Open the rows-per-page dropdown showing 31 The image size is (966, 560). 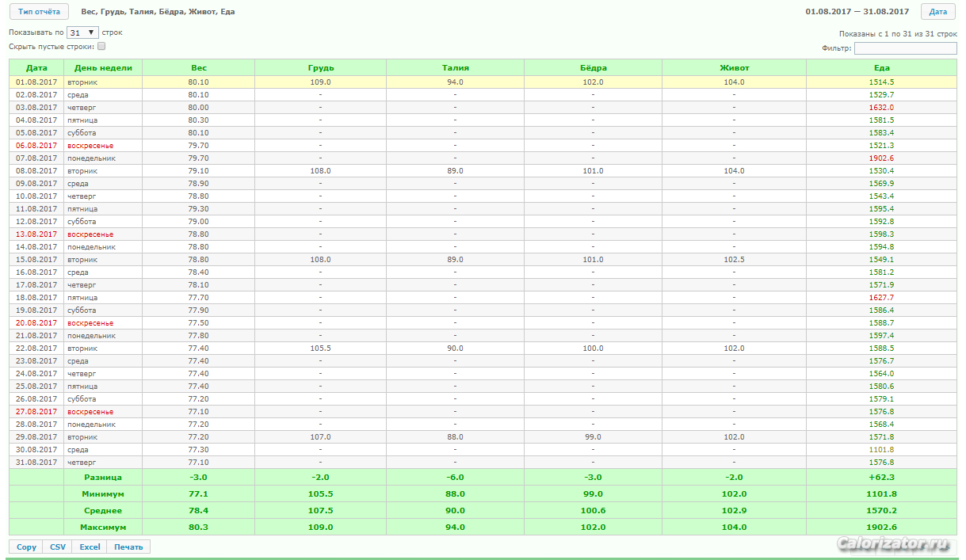(82, 32)
